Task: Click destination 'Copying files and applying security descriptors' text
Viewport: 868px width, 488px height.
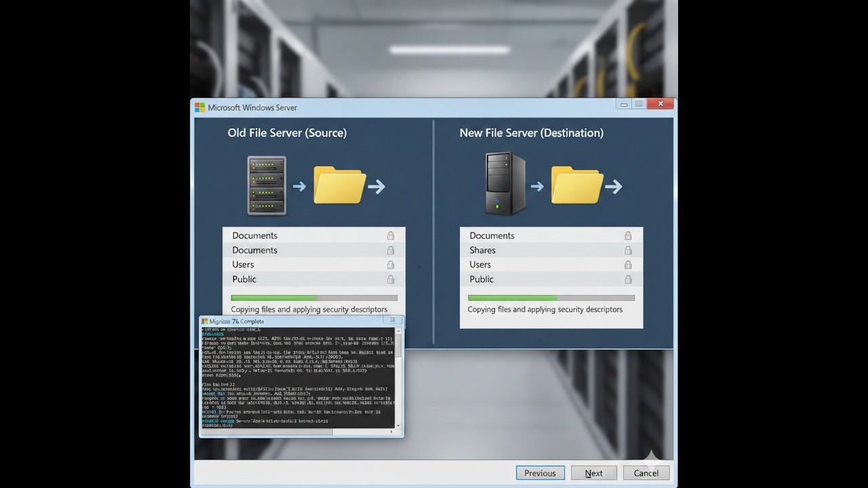Action: [x=545, y=310]
